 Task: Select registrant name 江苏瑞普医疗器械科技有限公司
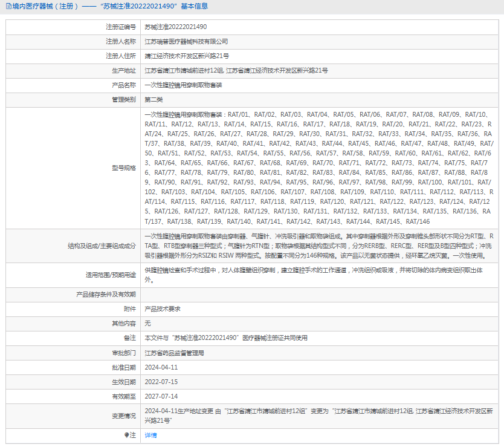[x=186, y=42]
